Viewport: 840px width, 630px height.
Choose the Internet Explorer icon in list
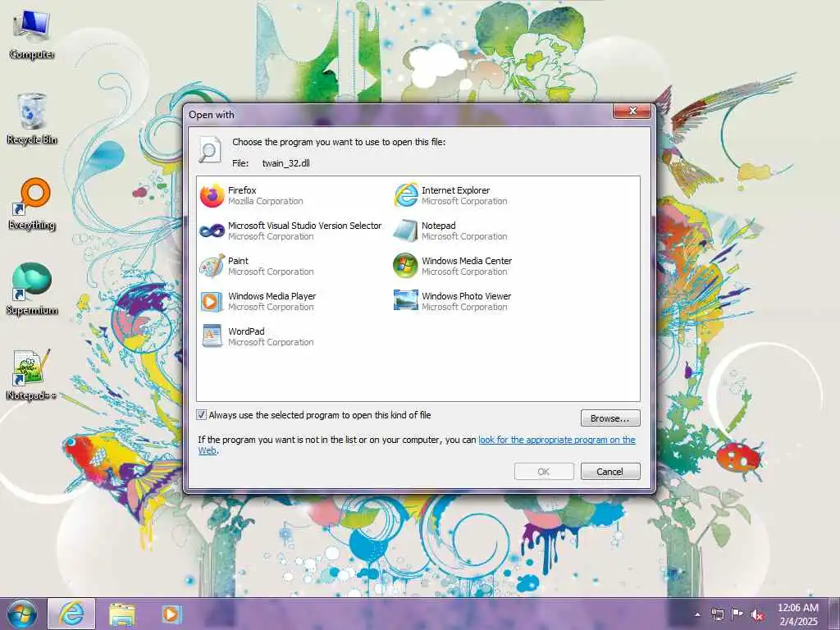point(405,195)
